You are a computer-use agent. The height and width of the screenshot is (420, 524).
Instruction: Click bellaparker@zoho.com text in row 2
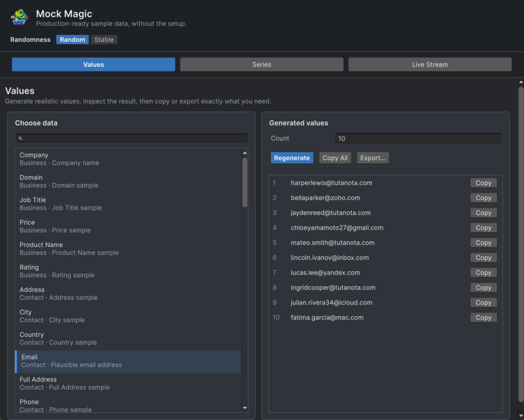[x=325, y=198]
